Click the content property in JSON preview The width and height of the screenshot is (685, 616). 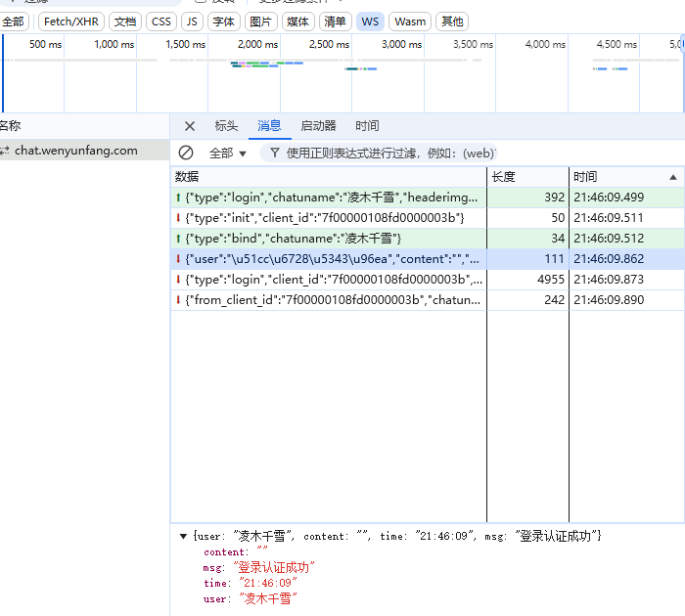(225, 551)
